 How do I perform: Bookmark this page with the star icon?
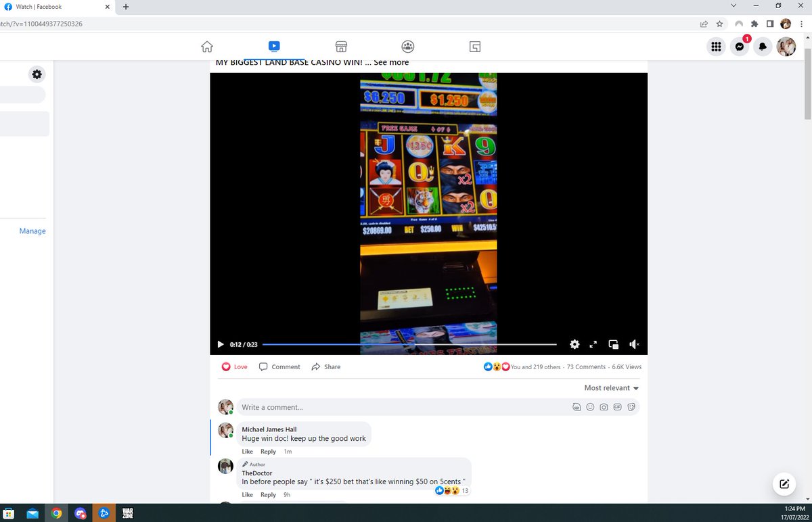click(720, 24)
